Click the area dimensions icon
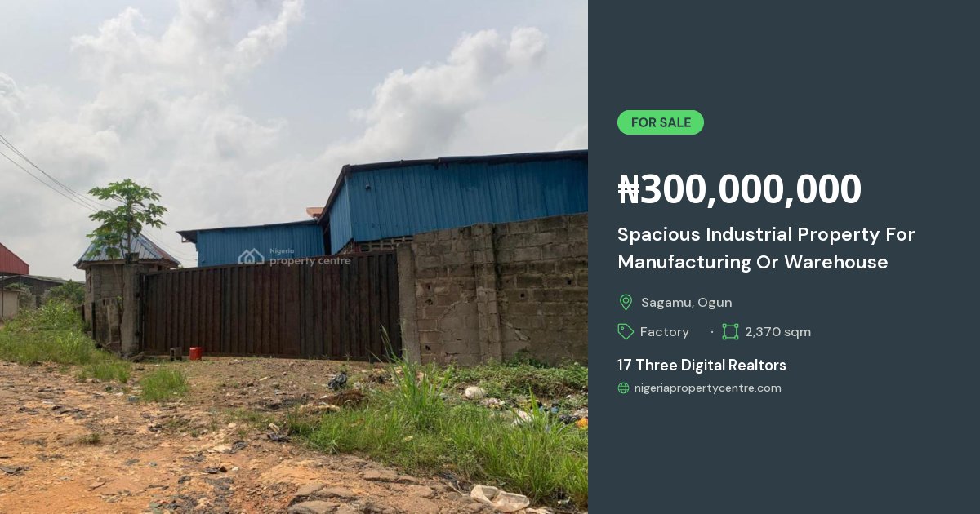Screen dimensions: 980x514 (x=730, y=331)
